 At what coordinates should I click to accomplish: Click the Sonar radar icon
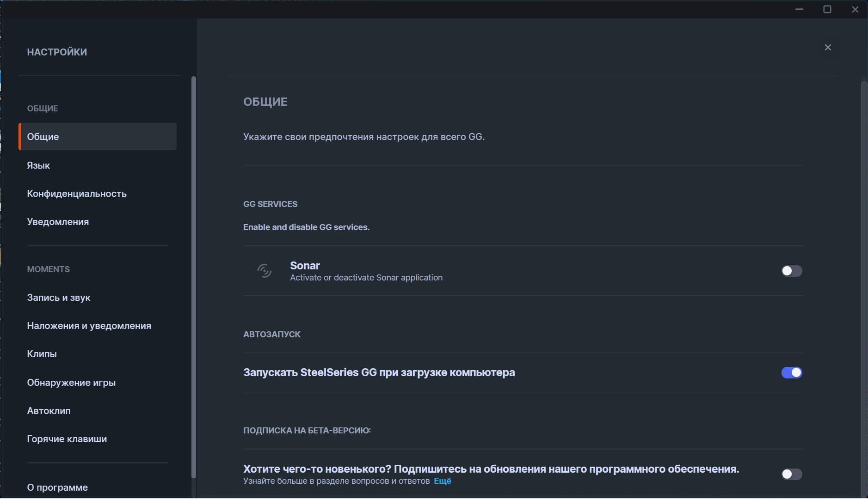265,271
